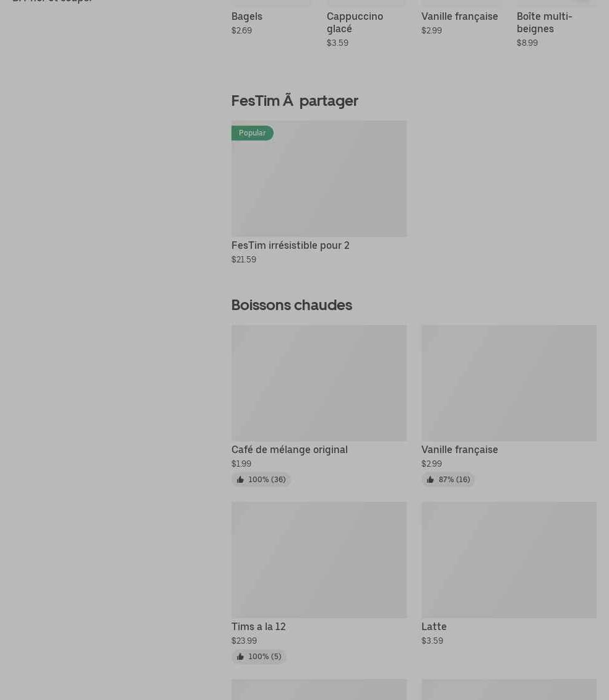This screenshot has height=700, width=609.
Task: Click thumbs-up icon beside 87% rating
Action: coord(430,480)
